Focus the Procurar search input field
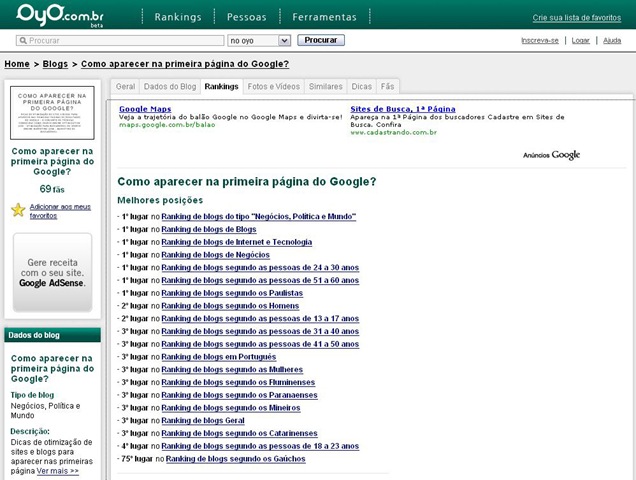 [x=120, y=41]
